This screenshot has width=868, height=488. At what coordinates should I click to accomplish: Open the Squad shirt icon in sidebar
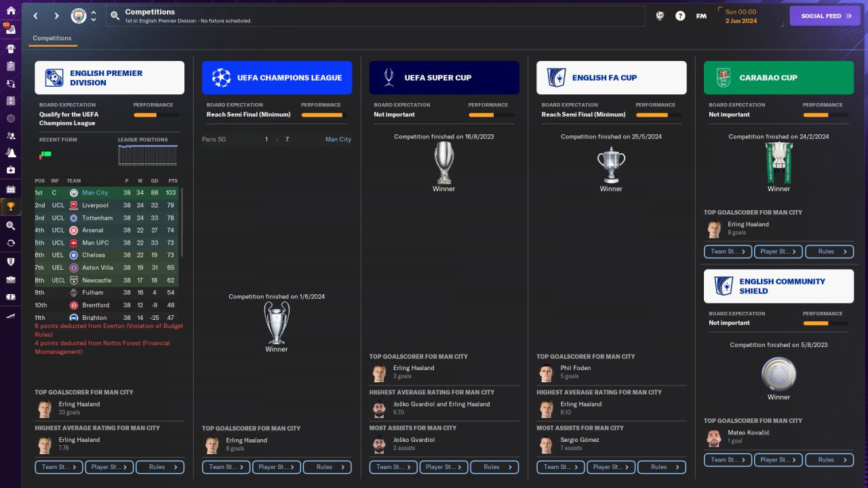tap(10, 49)
